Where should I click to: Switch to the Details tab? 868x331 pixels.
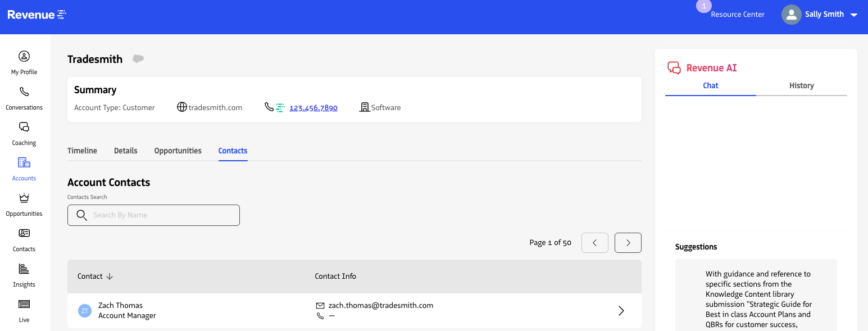click(x=125, y=151)
